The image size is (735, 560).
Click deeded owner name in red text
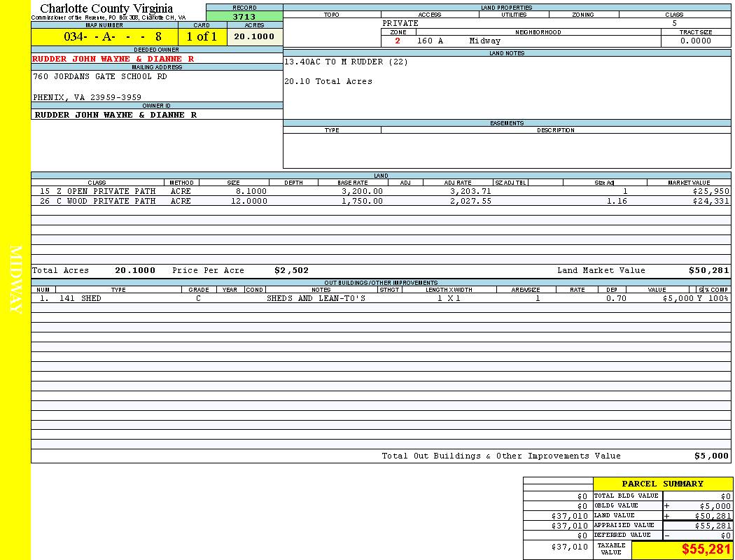(x=113, y=59)
